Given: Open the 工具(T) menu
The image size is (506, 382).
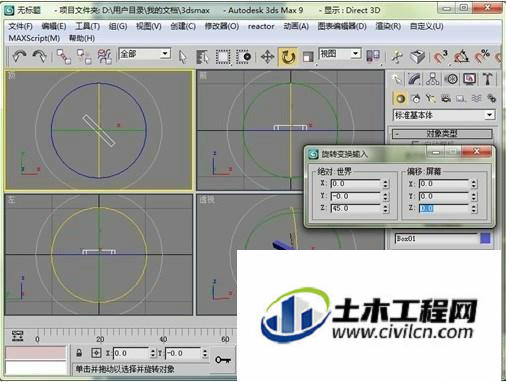Looking at the screenshot, I should point(87,26).
